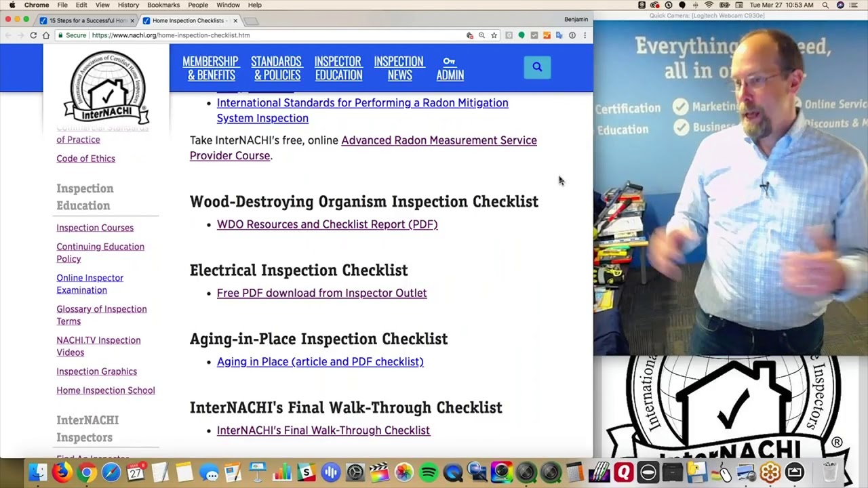Open Calendar from the Dock
Viewport: 868px width, 488px height.
(x=135, y=472)
